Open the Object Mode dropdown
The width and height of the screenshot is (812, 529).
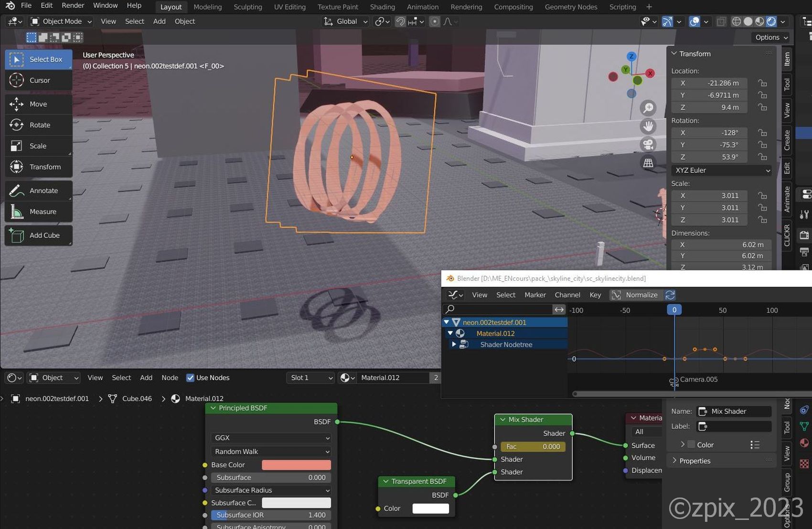(x=61, y=21)
